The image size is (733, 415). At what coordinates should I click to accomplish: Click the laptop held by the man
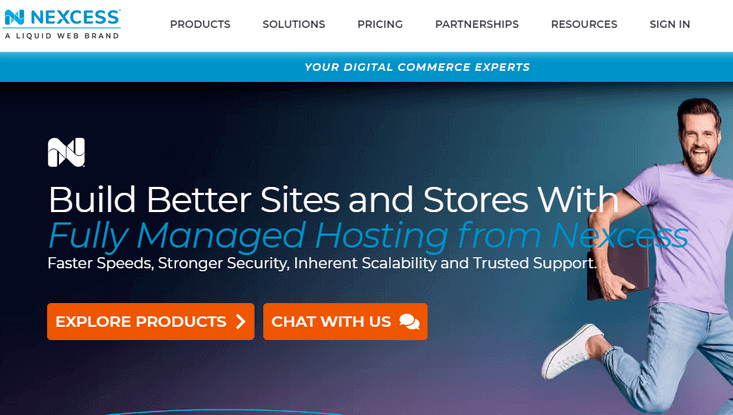click(x=618, y=270)
